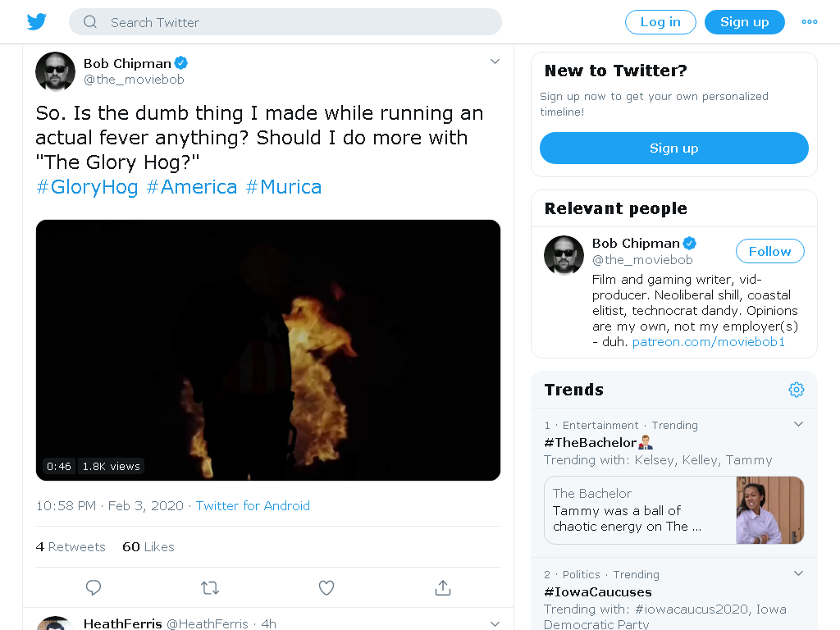
Task: Focus the Search Twitter field
Action: point(285,22)
